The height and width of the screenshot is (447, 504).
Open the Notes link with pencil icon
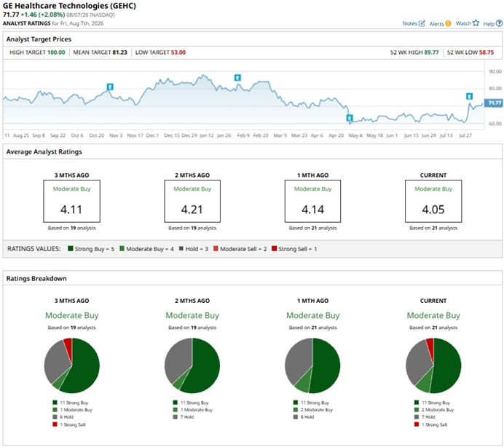pos(414,23)
